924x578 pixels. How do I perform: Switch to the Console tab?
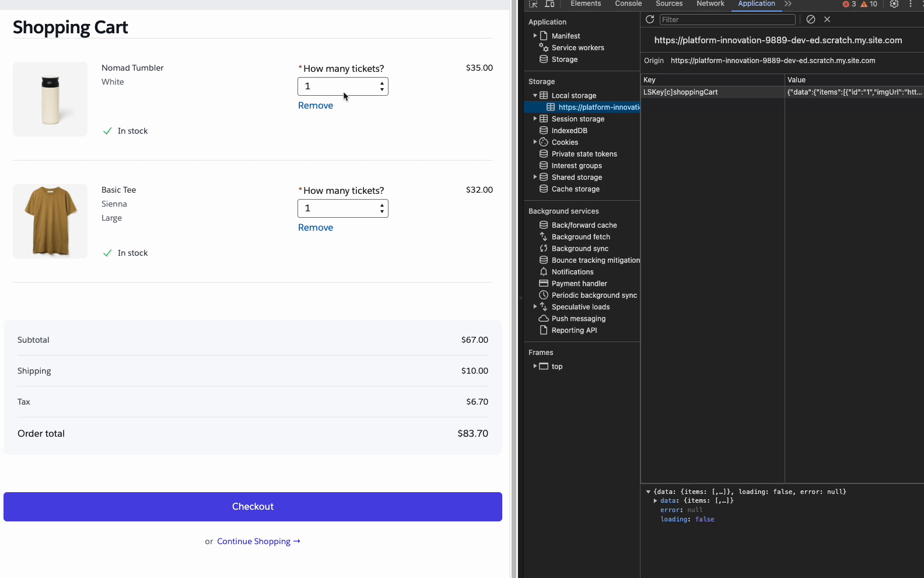pos(628,4)
